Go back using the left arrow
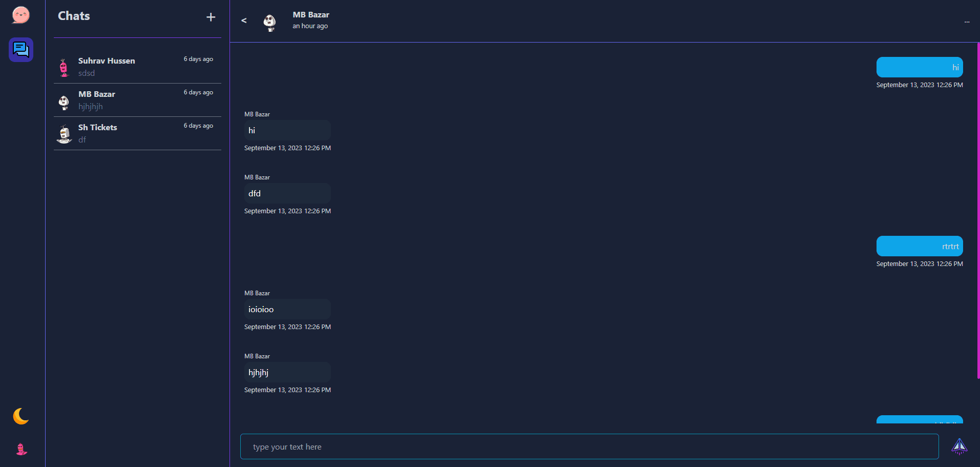Screen dimensions: 980x467 coord(244,21)
